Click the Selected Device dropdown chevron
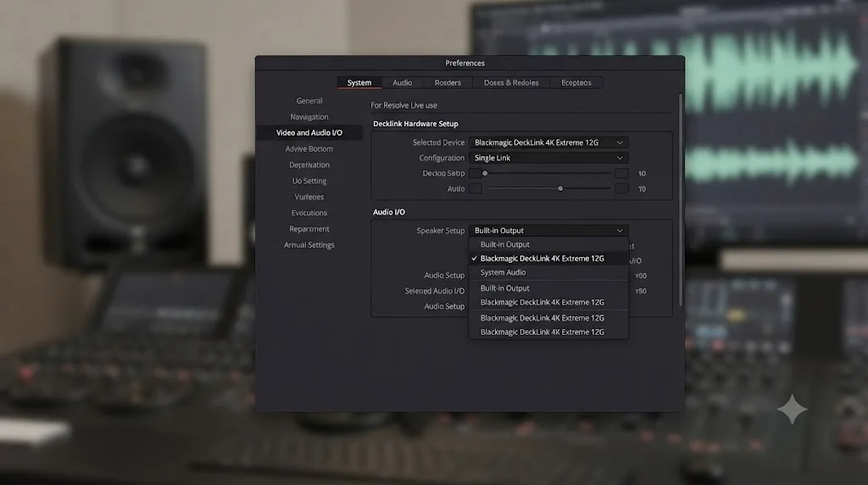Image resolution: width=868 pixels, height=485 pixels. (x=620, y=142)
